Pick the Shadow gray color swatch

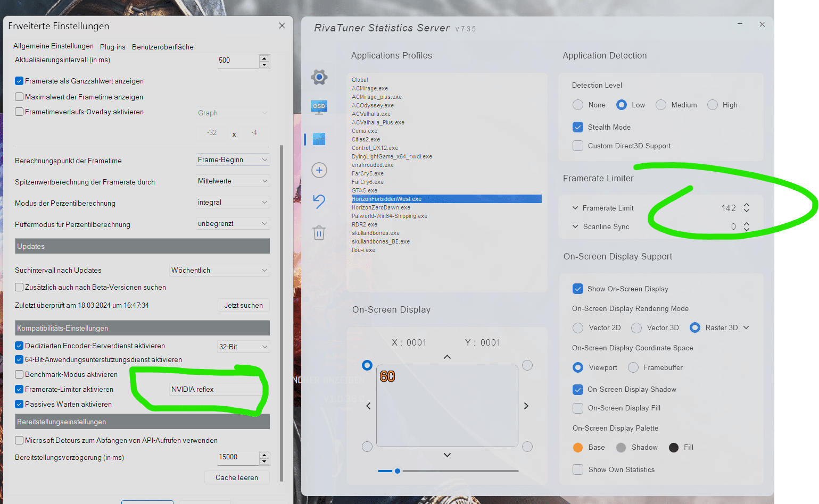pyautogui.click(x=621, y=448)
